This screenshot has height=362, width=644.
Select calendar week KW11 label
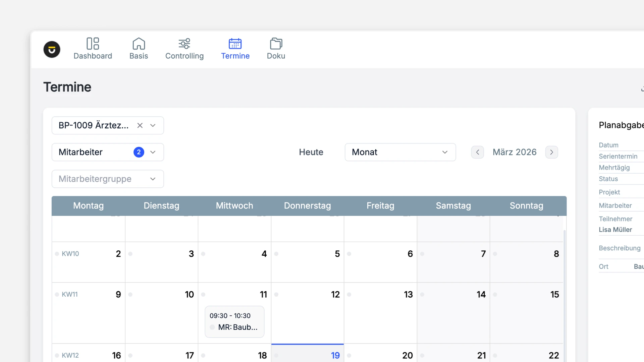[69, 294]
